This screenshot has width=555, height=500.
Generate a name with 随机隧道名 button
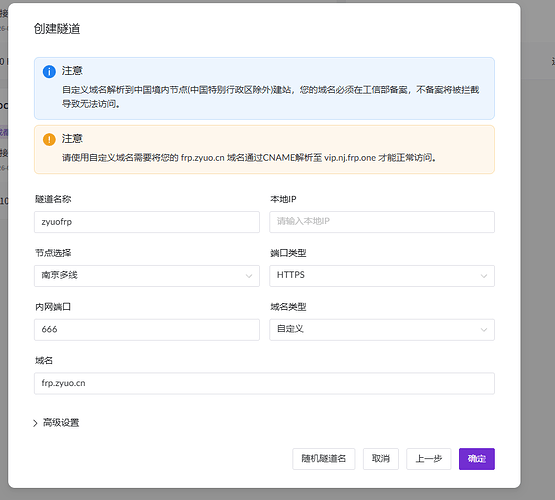[x=324, y=459]
